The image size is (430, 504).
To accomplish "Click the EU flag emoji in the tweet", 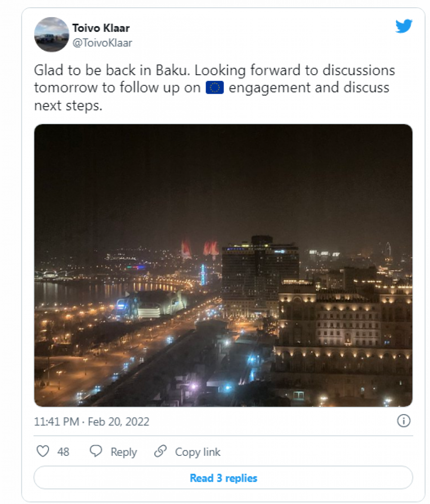I will click(x=215, y=88).
